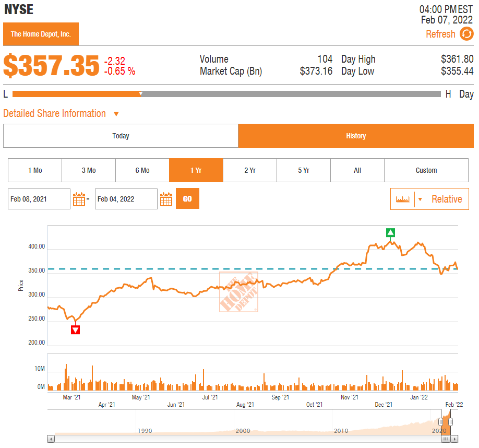Select the 6 Mo range

coord(142,170)
